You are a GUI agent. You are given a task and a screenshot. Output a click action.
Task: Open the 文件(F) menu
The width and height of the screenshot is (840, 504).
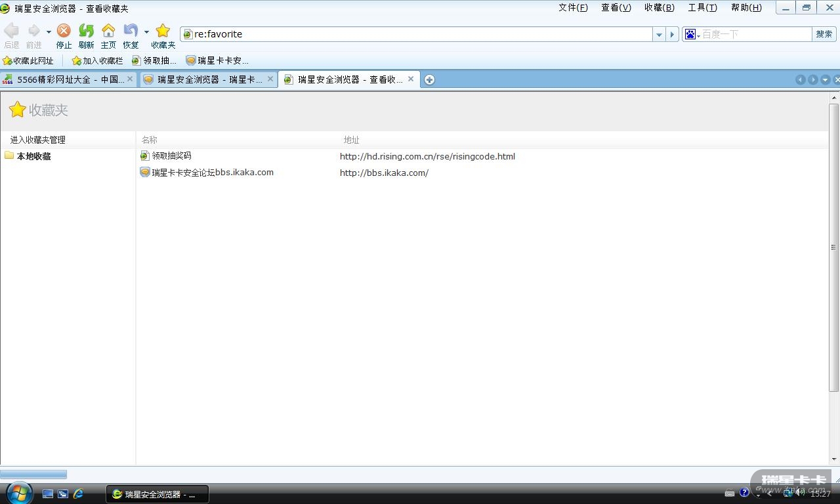pyautogui.click(x=573, y=8)
